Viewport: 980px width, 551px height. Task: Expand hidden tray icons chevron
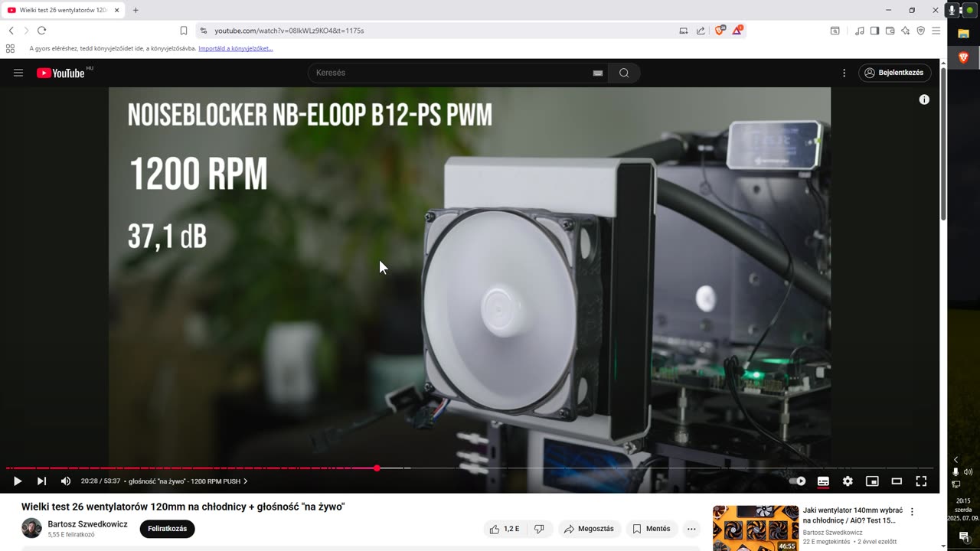[955, 459]
